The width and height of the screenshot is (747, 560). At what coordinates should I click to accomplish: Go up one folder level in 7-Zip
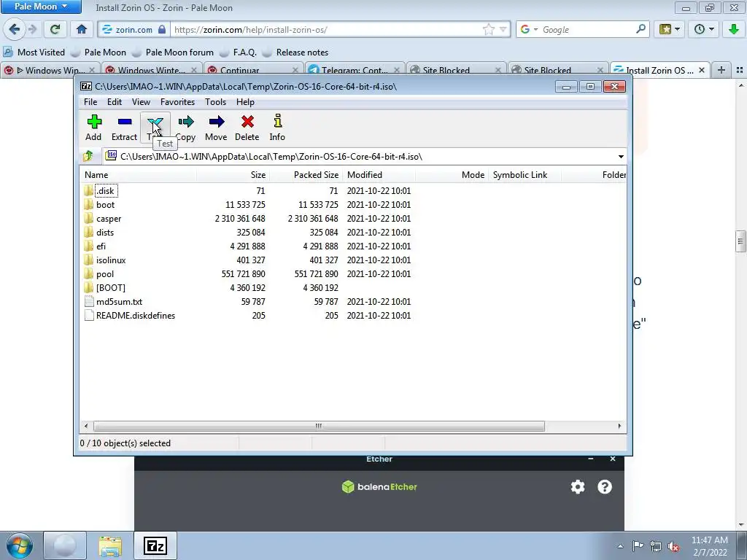point(88,156)
